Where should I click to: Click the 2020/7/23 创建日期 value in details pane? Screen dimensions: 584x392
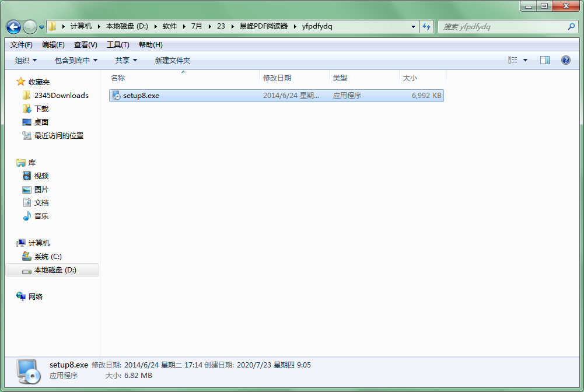point(274,365)
